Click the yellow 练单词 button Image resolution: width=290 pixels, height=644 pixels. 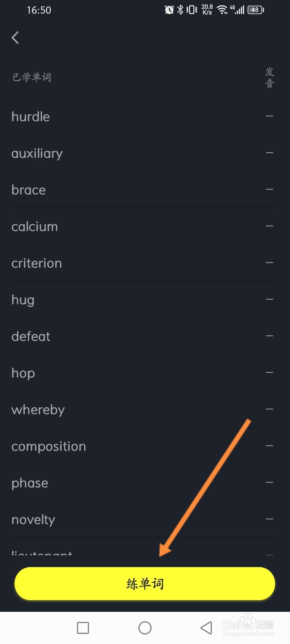pos(145,584)
